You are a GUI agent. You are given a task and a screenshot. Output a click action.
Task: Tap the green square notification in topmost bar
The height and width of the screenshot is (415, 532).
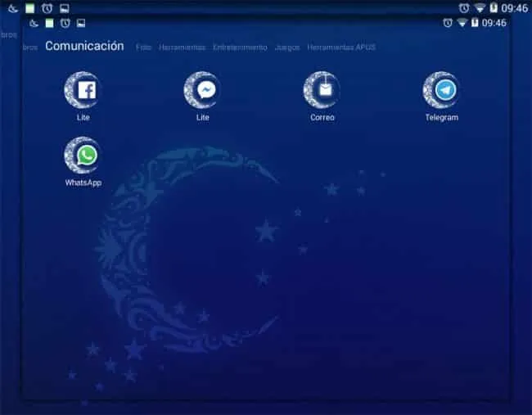(x=29, y=7)
